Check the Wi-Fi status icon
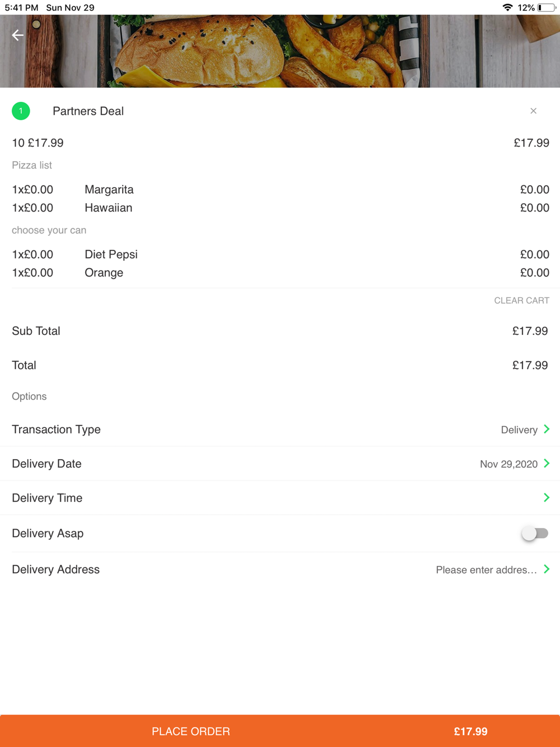This screenshot has width=560, height=747. 507,7
